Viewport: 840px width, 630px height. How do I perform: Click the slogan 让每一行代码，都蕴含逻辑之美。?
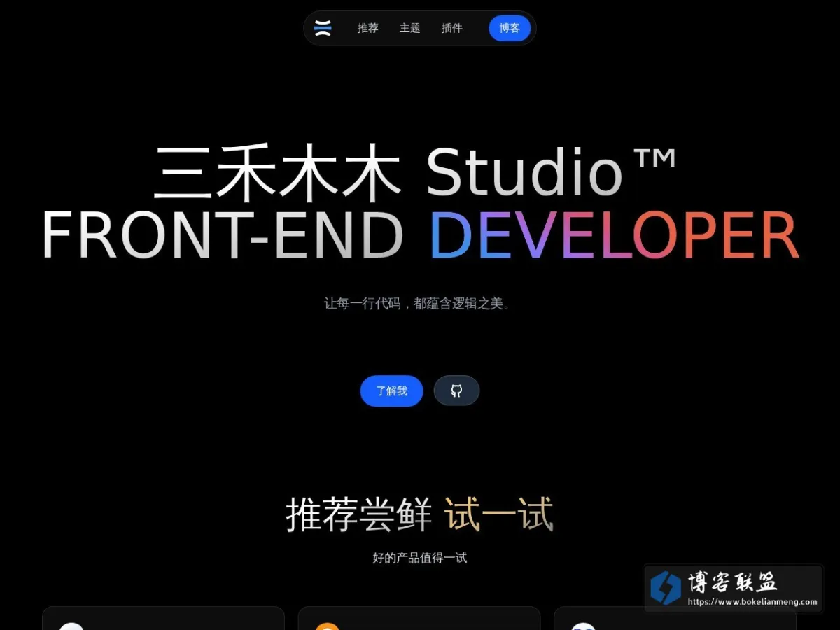420,304
